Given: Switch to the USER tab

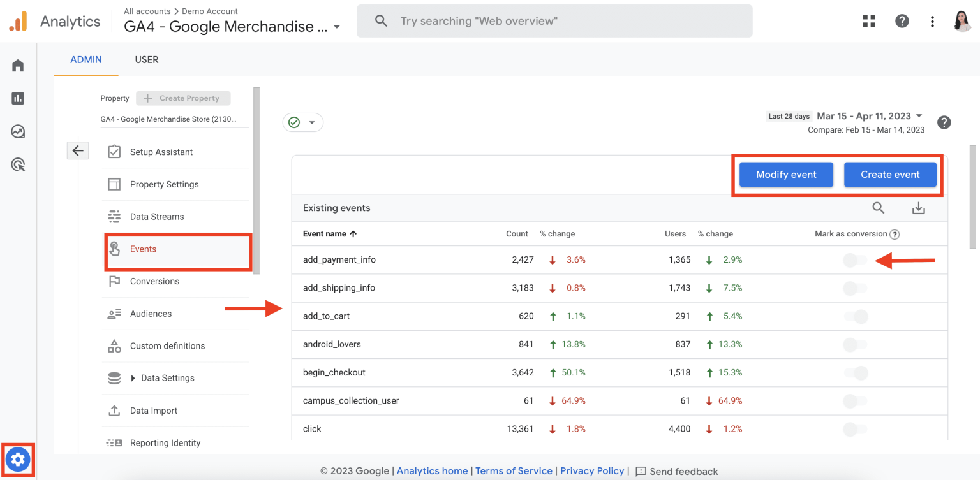Looking at the screenshot, I should tap(146, 59).
